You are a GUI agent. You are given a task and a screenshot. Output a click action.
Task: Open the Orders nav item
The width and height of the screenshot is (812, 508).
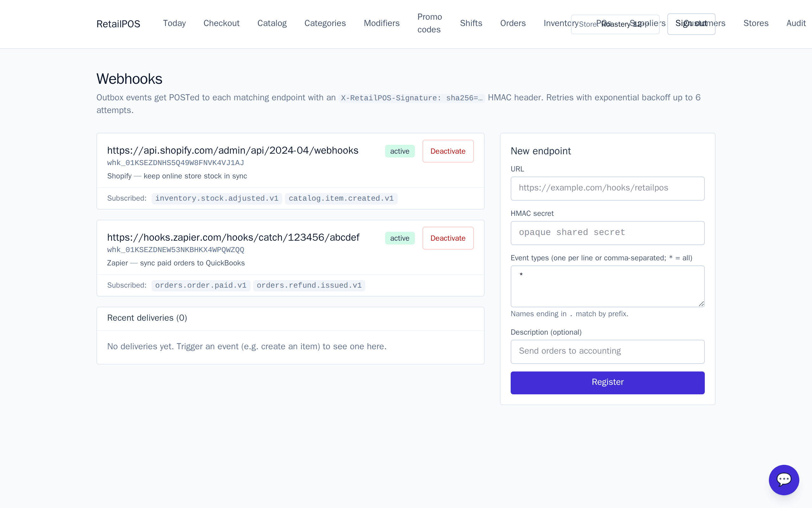(x=513, y=23)
